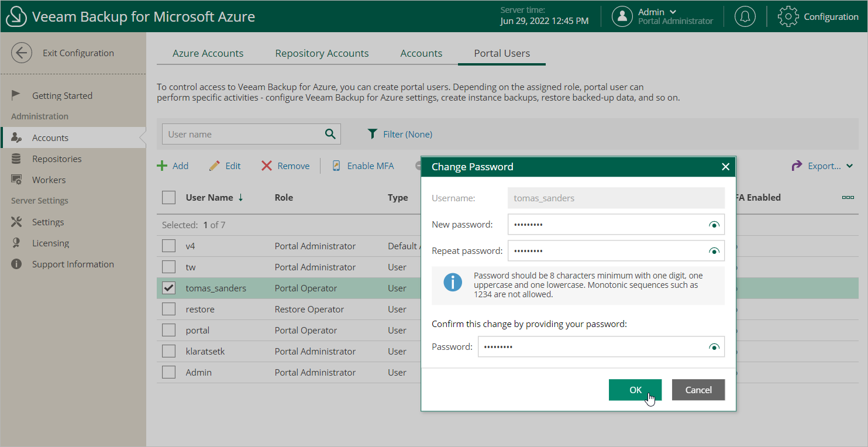Image resolution: width=868 pixels, height=447 pixels.
Task: Open the column chooser ellipsis menu
Action: click(848, 198)
